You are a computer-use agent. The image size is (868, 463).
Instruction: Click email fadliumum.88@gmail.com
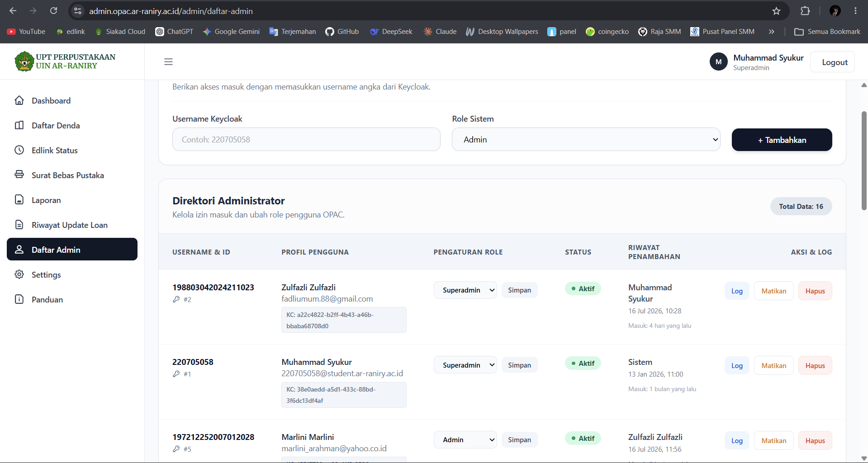click(327, 299)
